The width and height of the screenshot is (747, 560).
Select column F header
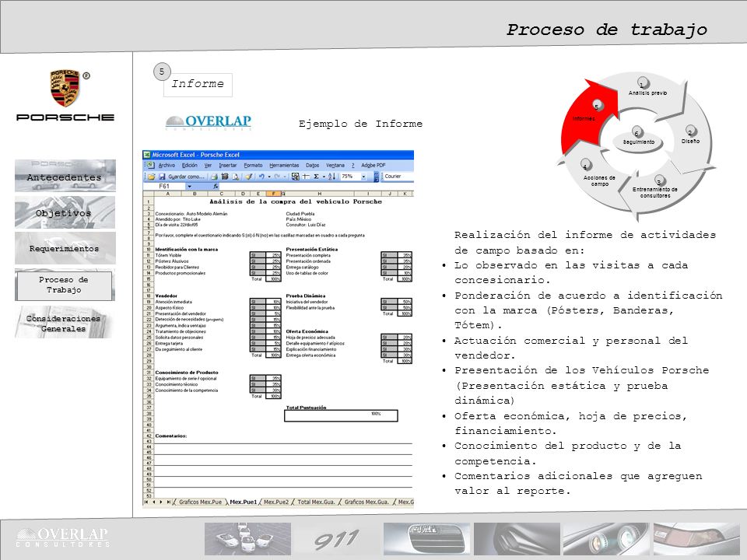273,194
